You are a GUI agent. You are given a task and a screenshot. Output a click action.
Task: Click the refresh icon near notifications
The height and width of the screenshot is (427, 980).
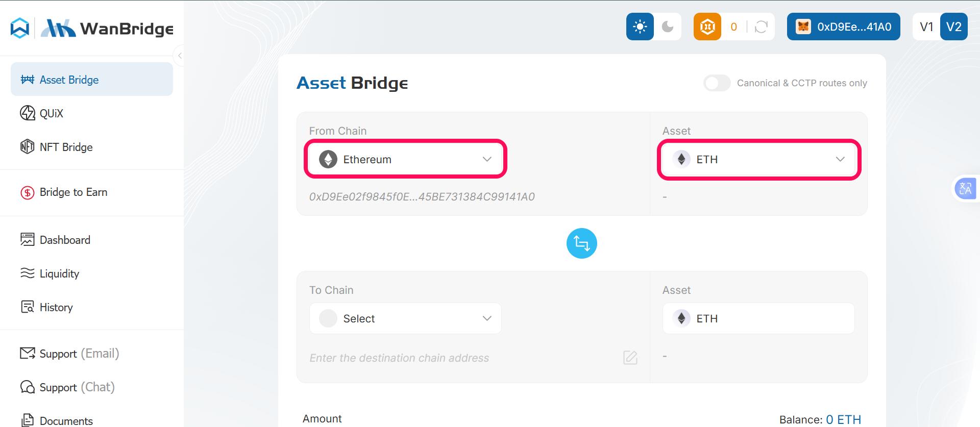(x=761, y=27)
